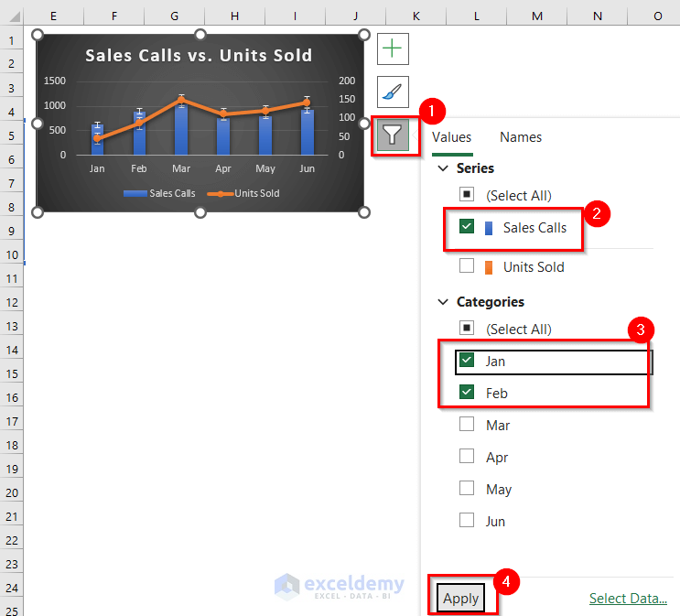Click the select-all corner triangle of the sheet
The image size is (680, 616).
tap(15, 16)
